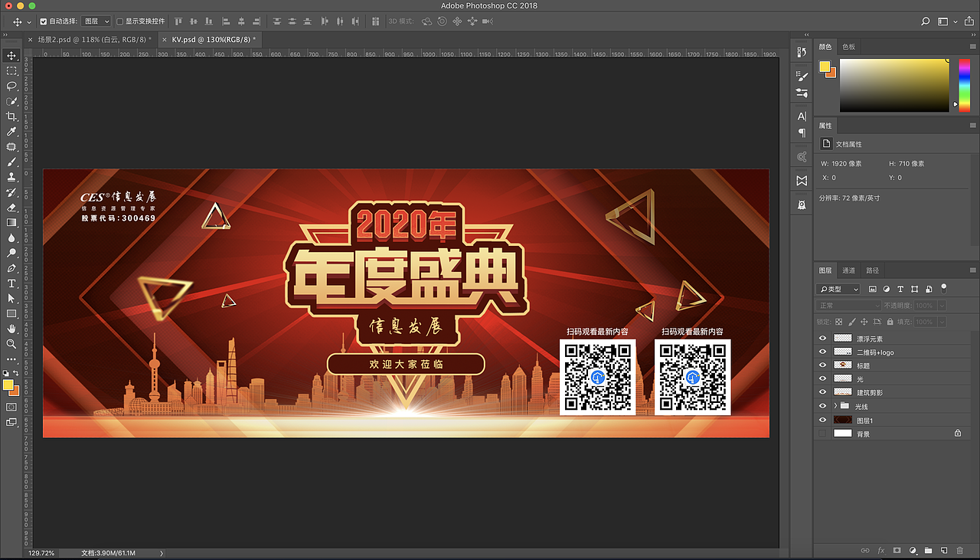
Task: Open the 不透明度 opacity dropdown
Action: [x=942, y=304]
